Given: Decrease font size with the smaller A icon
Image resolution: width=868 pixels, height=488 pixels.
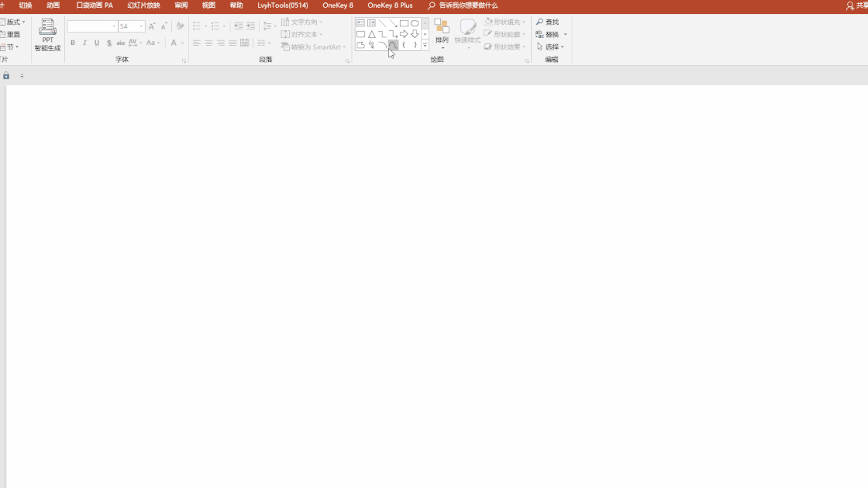Looking at the screenshot, I should pos(164,26).
